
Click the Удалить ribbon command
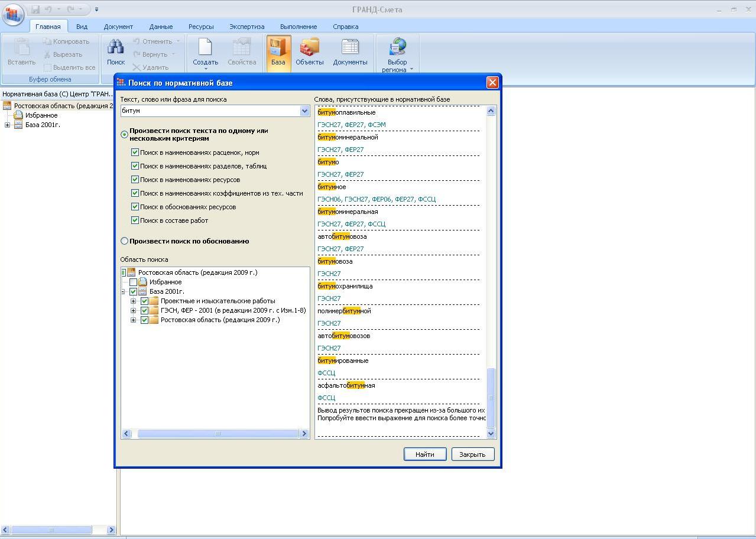pyautogui.click(x=151, y=67)
